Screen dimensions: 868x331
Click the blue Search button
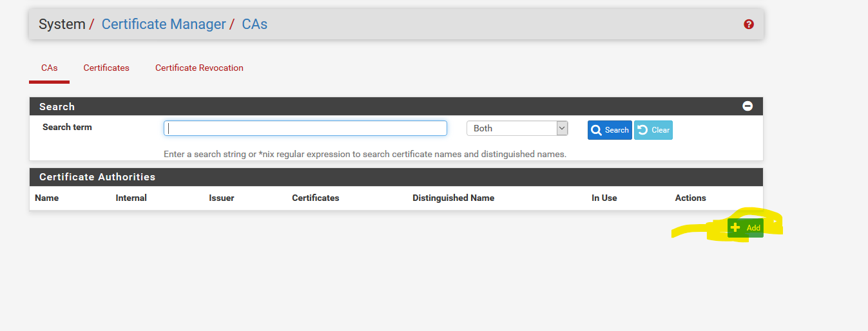point(609,130)
